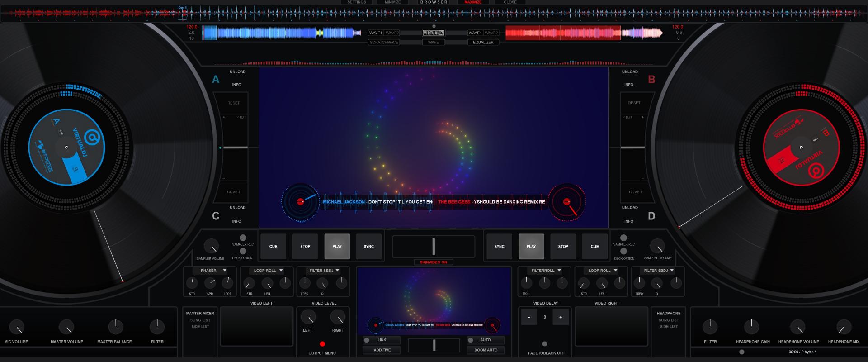Click plus pitch button on deck A
Image resolution: width=868 pixels, height=362 pixels.
coord(224,117)
